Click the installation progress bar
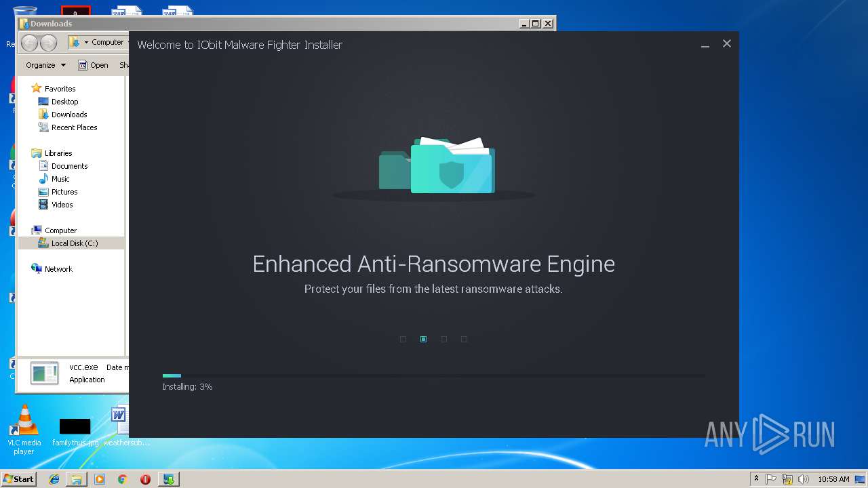This screenshot has width=868, height=488. 433,375
